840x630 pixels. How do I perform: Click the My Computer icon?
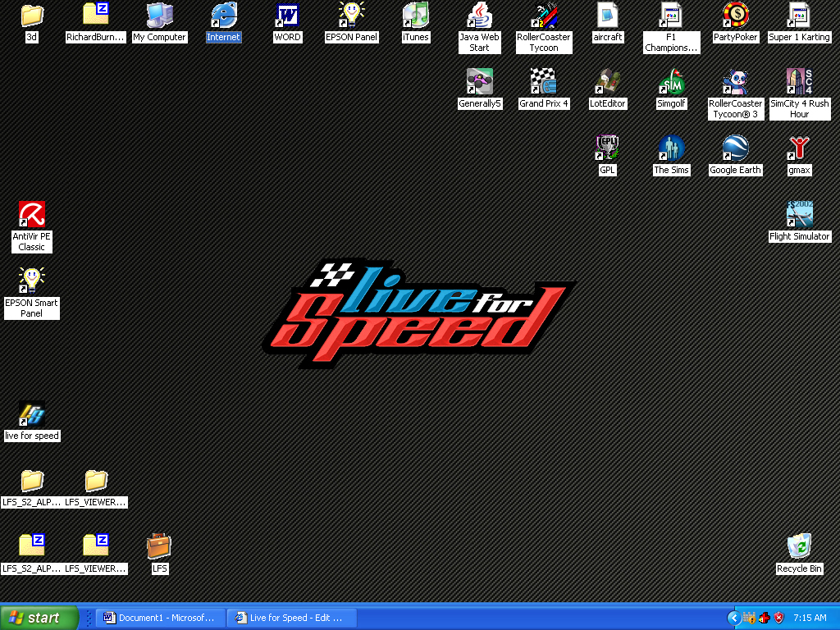click(160, 16)
